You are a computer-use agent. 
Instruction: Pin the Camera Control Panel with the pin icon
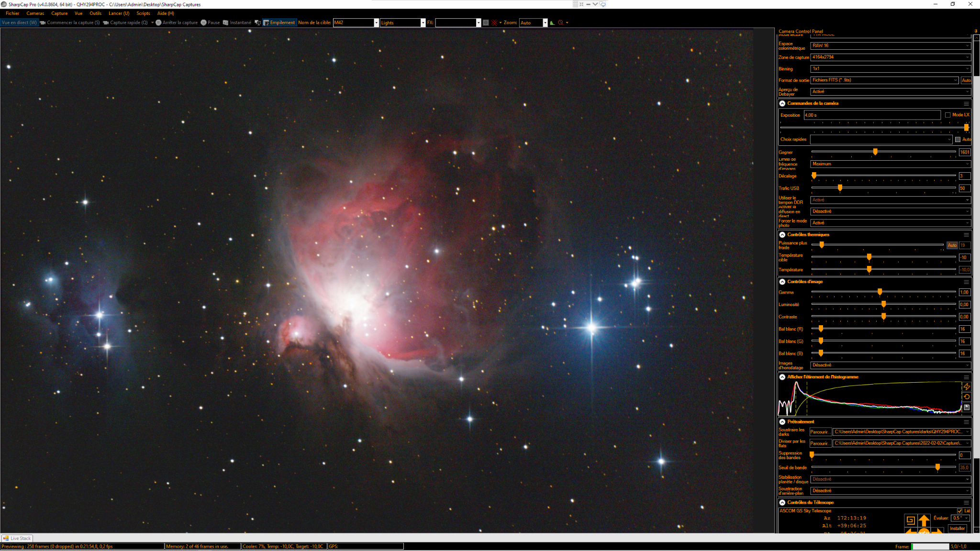(x=976, y=32)
